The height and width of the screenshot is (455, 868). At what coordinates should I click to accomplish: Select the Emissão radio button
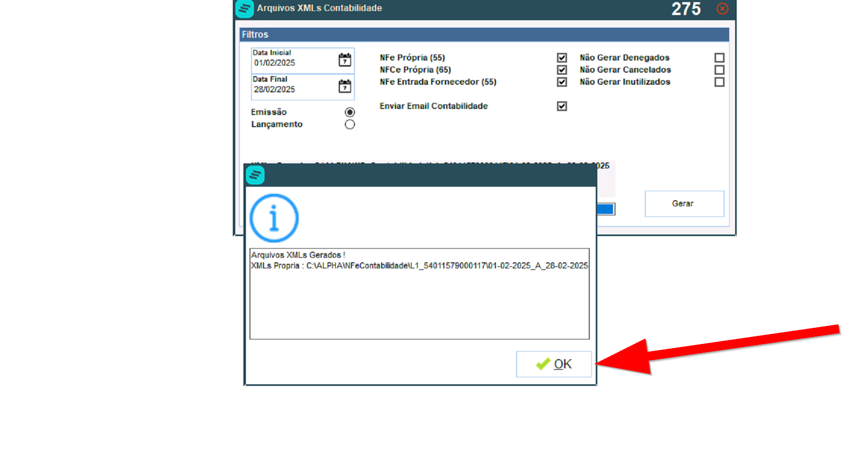[x=349, y=112]
